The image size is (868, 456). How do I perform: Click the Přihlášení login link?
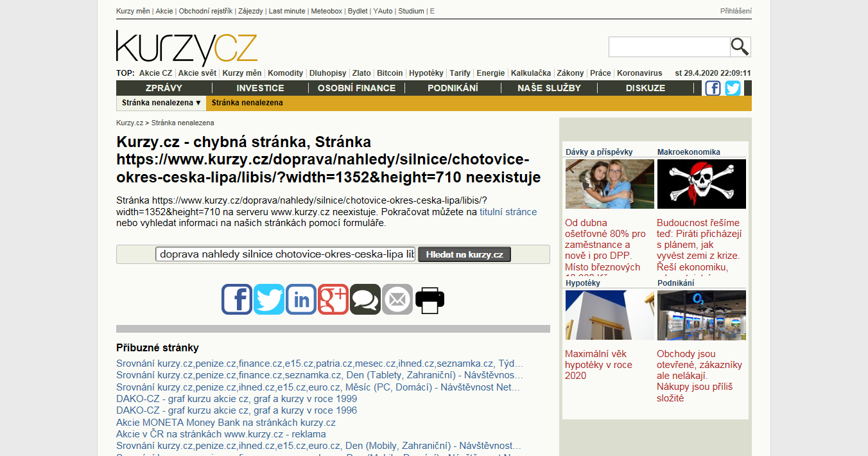pyautogui.click(x=736, y=11)
